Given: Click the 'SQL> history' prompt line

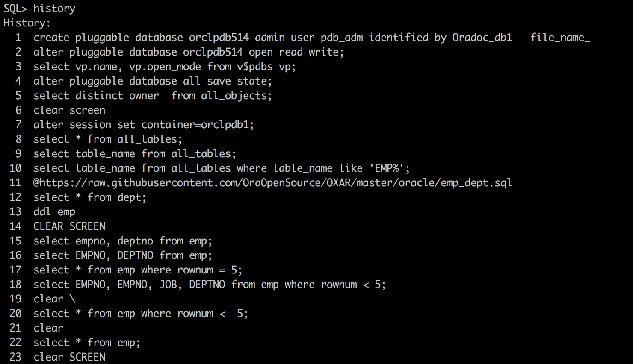Looking at the screenshot, I should 39,9.
